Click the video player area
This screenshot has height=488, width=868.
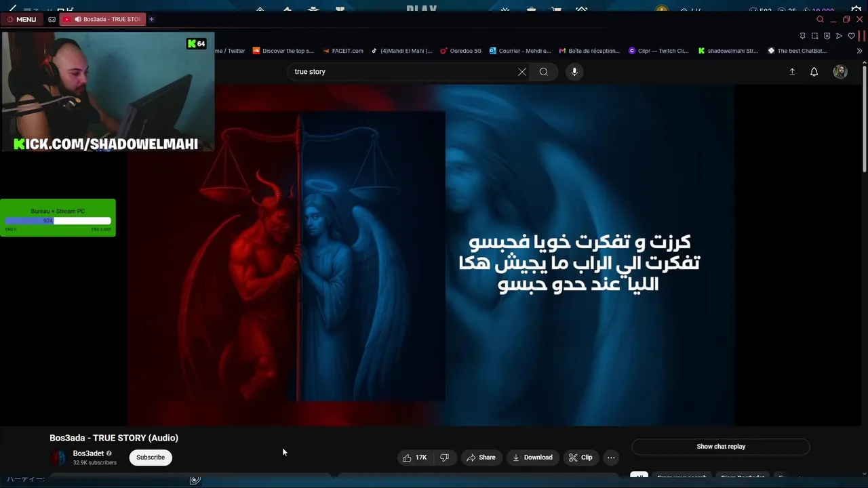(431, 256)
